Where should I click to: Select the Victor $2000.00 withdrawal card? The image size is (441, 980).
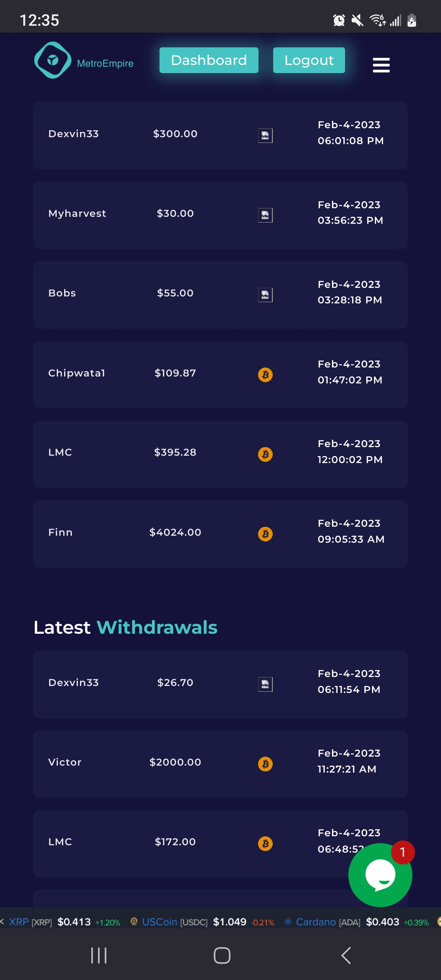coord(220,764)
